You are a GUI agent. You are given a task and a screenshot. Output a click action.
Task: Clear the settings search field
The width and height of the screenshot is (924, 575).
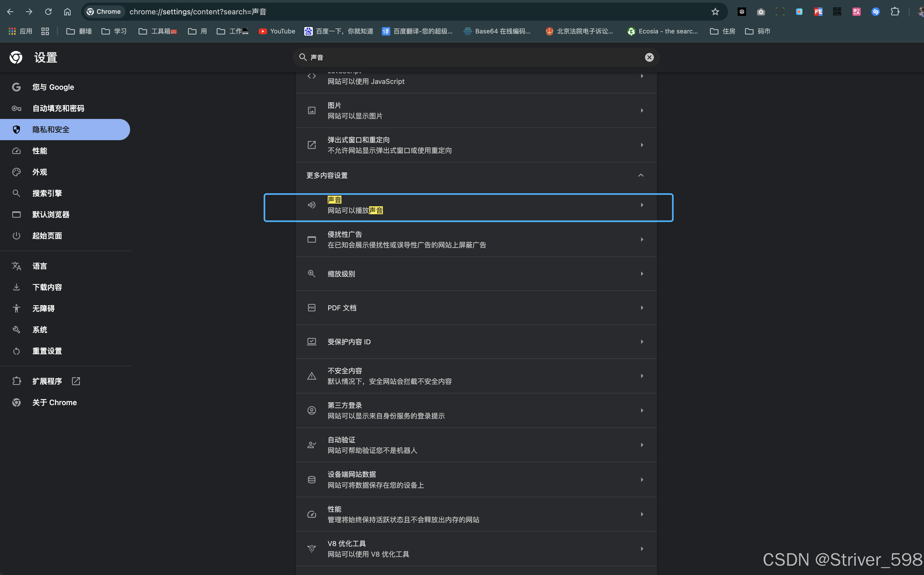click(649, 57)
